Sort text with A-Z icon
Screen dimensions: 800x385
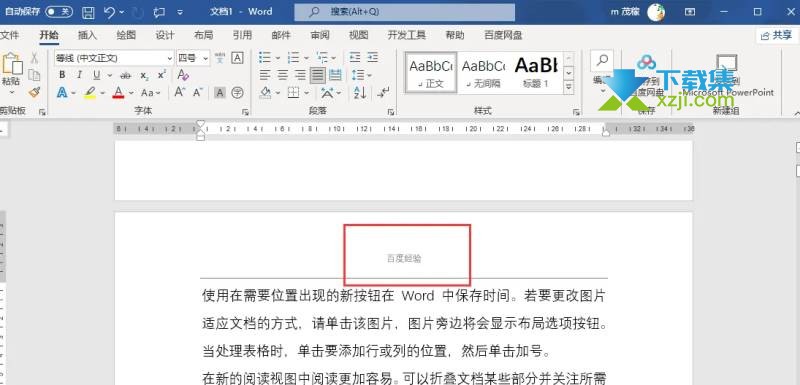pyautogui.click(x=360, y=93)
